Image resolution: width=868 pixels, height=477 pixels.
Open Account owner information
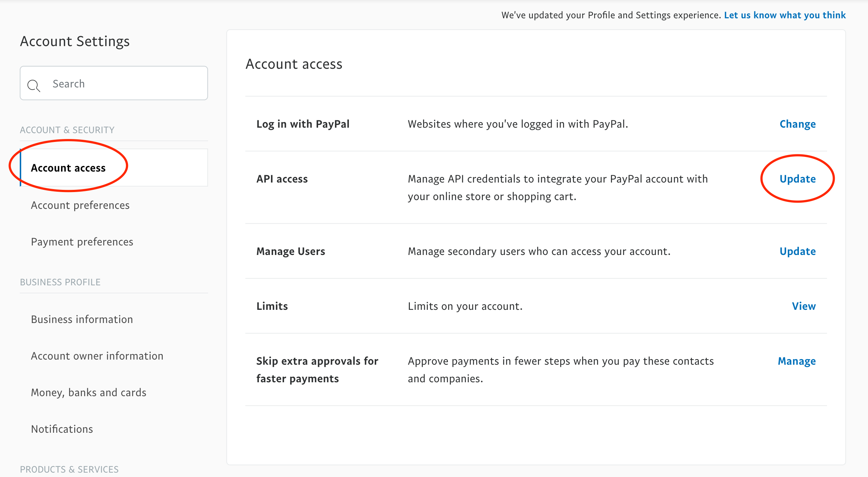coord(97,356)
